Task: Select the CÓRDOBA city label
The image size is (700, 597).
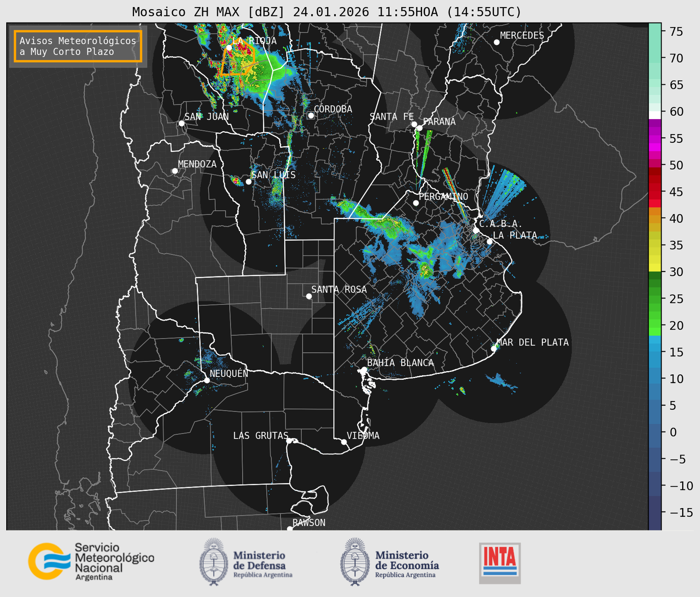Action: pos(333,109)
